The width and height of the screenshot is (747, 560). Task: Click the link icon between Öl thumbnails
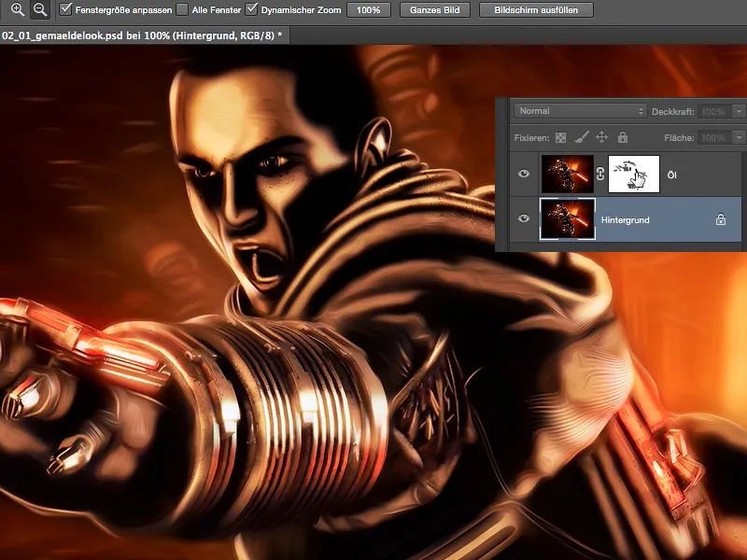600,174
